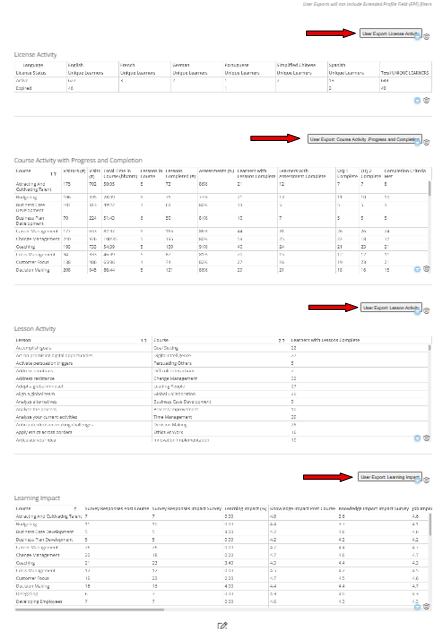Sort Learning Impact table by Course column
The width and height of the screenshot is (442, 629).
(x=75, y=508)
